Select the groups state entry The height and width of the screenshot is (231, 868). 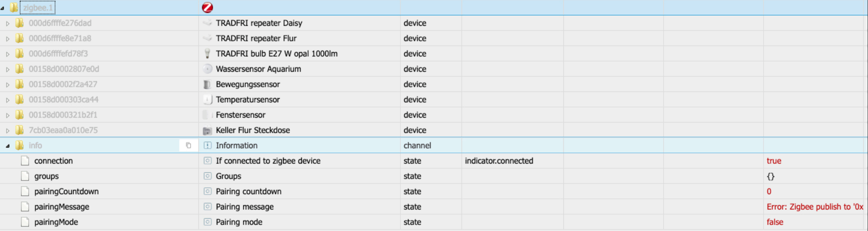click(x=46, y=176)
